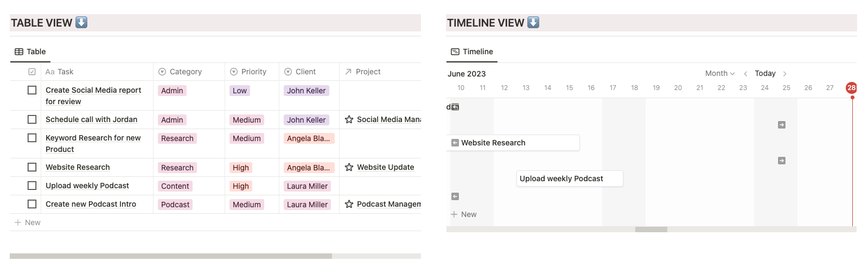Go to the previous timeline period chevron

point(745,74)
